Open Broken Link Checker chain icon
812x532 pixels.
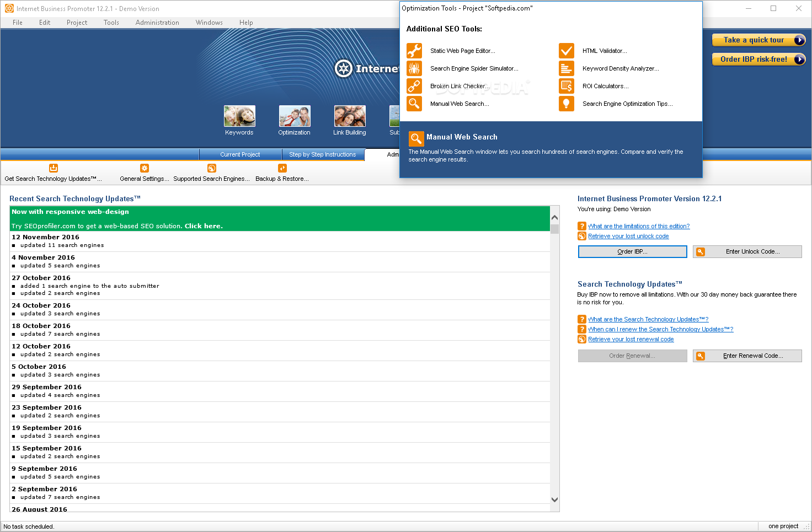(414, 86)
